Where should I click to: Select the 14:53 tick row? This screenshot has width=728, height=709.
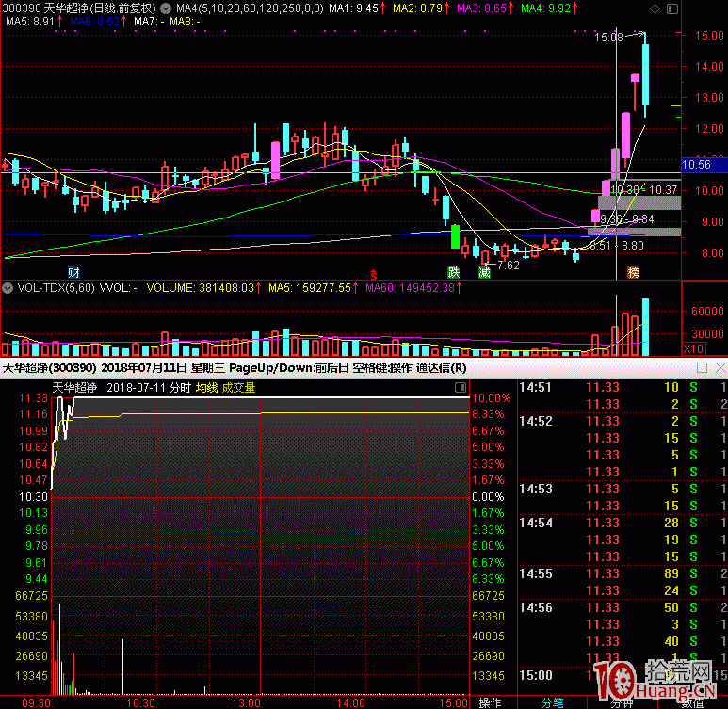tap(623, 489)
